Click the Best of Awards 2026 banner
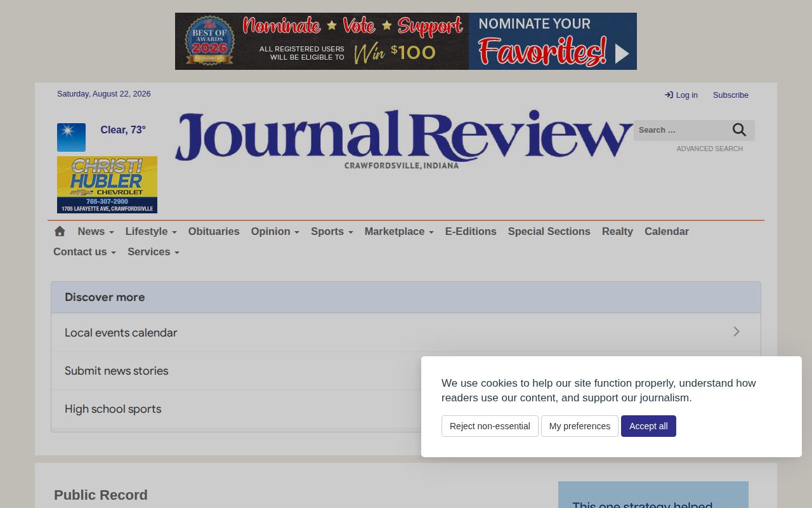The height and width of the screenshot is (508, 812). tap(406, 41)
